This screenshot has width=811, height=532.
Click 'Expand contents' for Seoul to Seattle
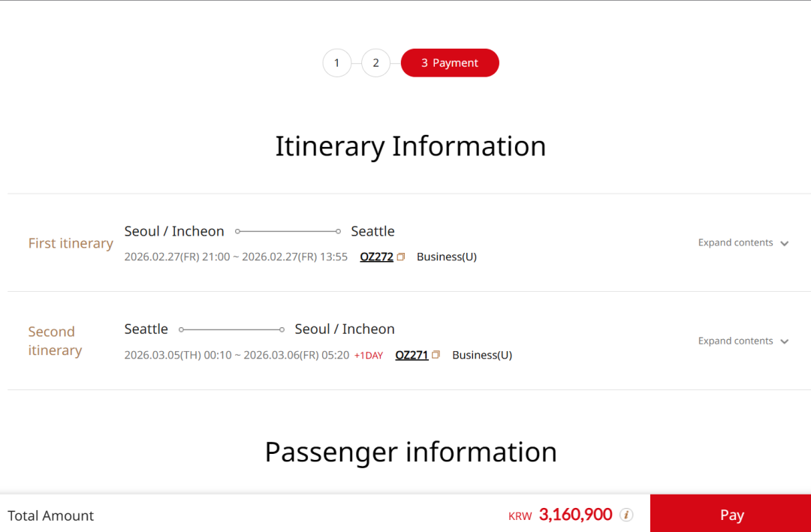click(x=735, y=243)
